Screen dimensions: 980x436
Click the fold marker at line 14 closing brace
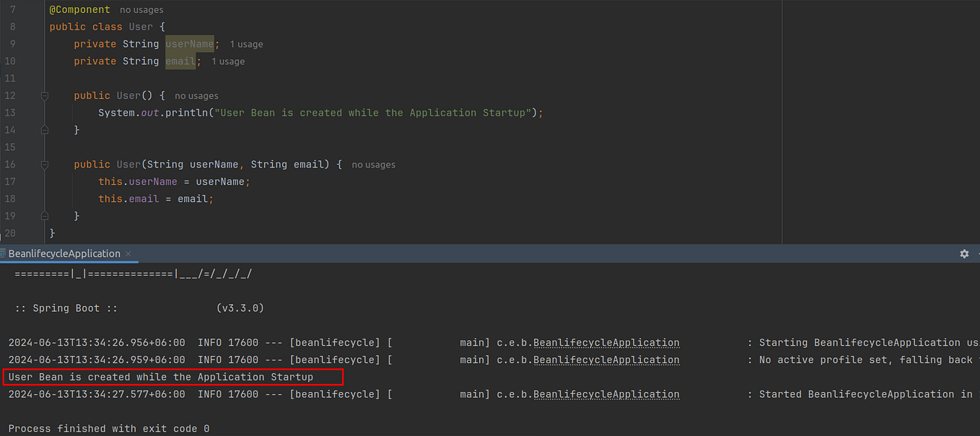click(x=45, y=130)
